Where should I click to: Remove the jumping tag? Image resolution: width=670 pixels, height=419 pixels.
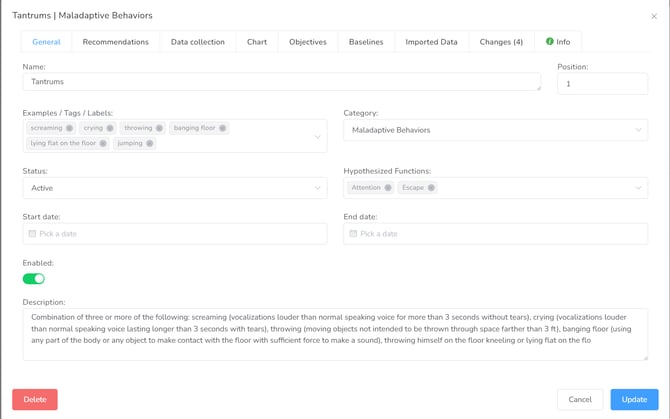pyautogui.click(x=150, y=143)
